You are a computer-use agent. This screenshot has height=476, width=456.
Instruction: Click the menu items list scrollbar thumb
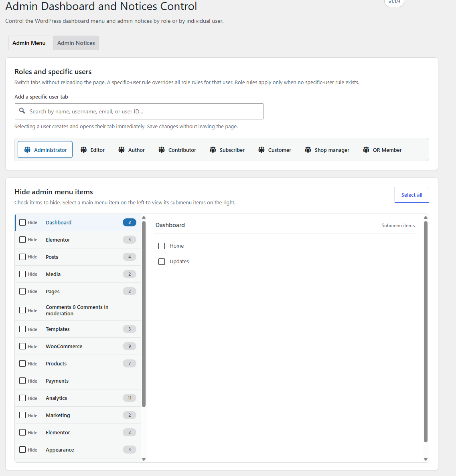[x=144, y=314]
